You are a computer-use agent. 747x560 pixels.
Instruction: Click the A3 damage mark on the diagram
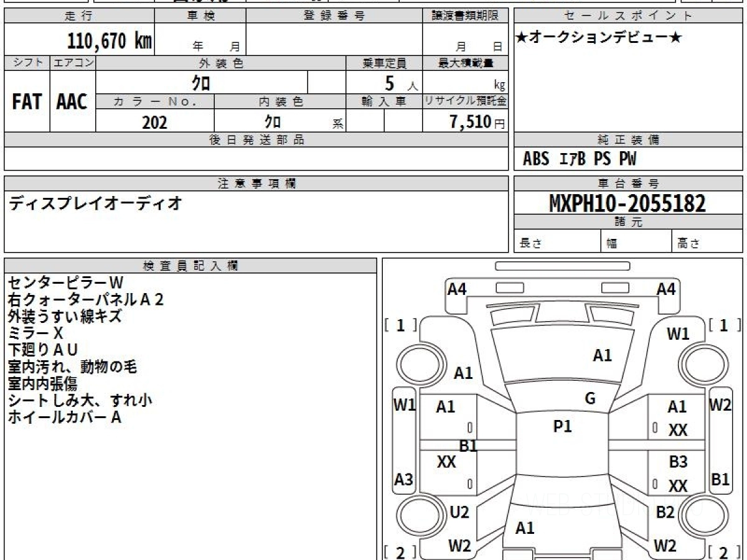tap(404, 480)
